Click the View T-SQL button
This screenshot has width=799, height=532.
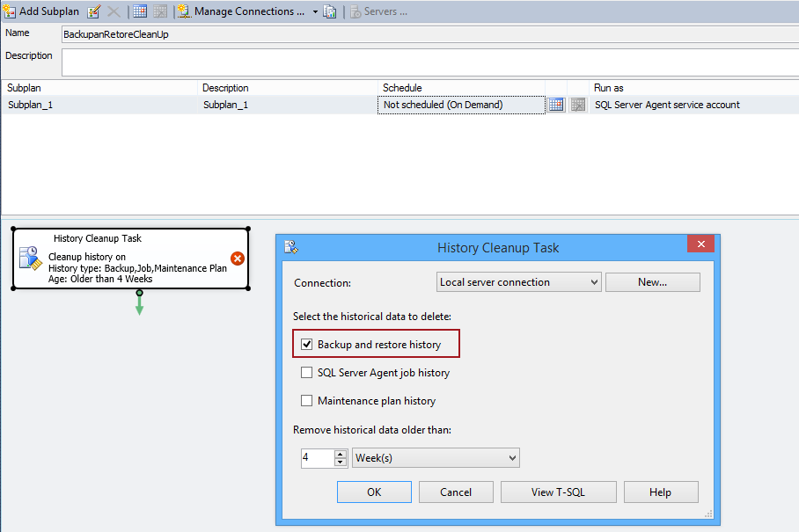tap(559, 492)
